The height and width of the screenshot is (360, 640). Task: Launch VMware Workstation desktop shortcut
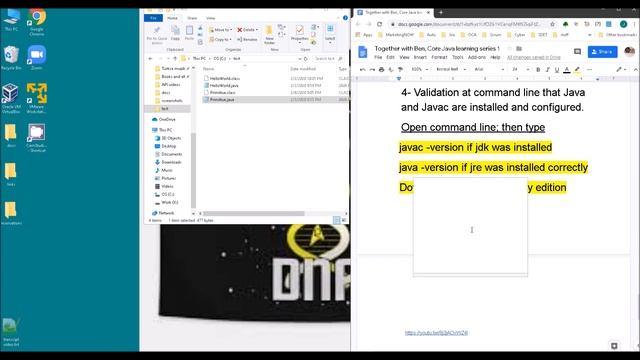(36, 98)
